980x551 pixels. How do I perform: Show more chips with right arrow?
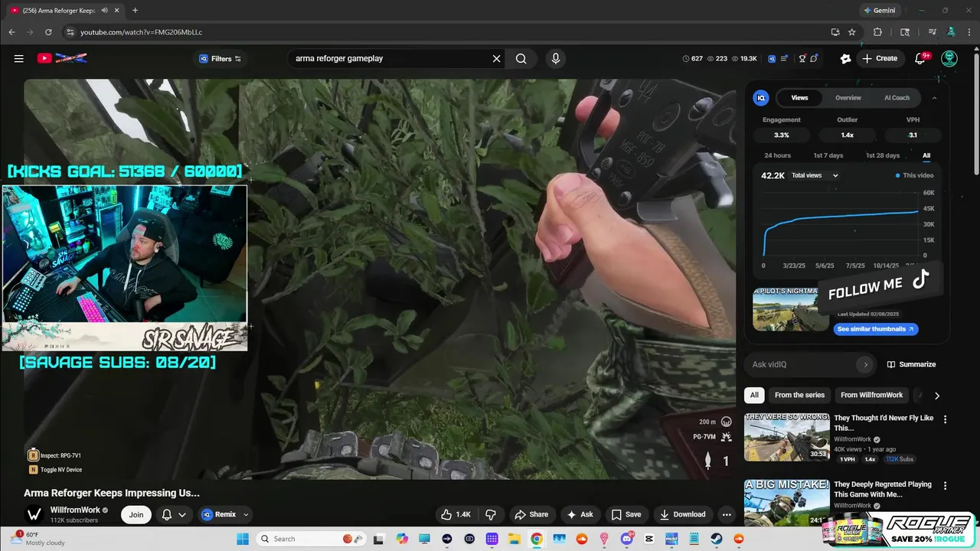click(936, 396)
